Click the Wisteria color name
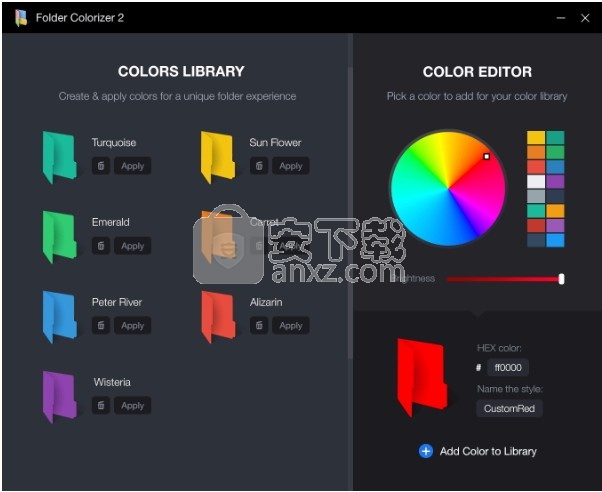The width and height of the screenshot is (602, 492). pyautogui.click(x=112, y=382)
